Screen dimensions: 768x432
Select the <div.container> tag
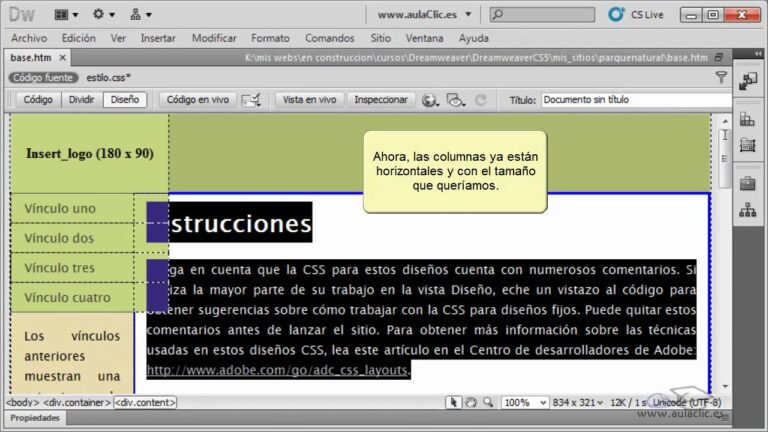coord(77,403)
